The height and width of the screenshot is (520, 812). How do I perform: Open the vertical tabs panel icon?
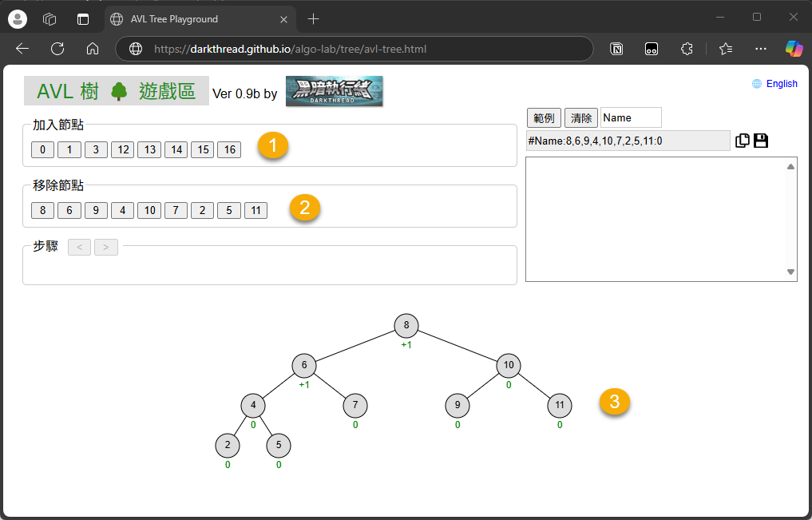click(x=83, y=19)
